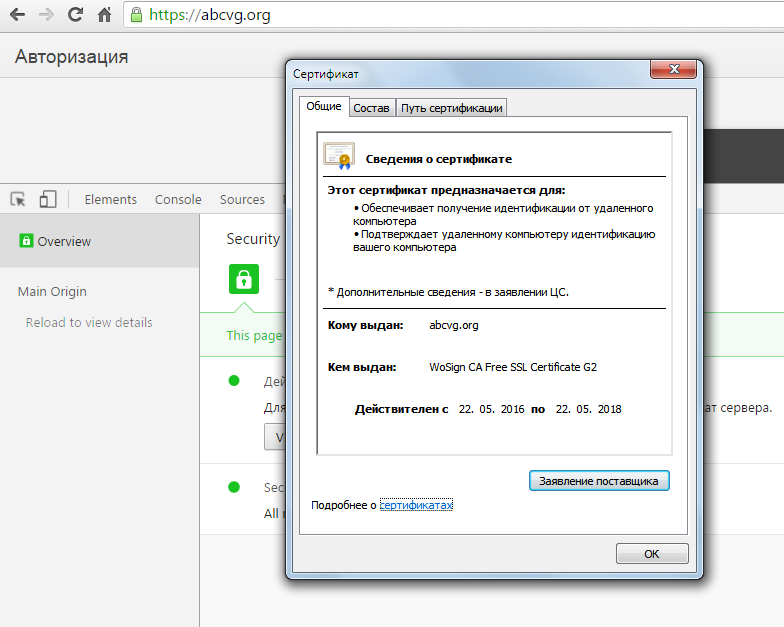The height and width of the screenshot is (627, 784).
Task: Reload the page with the refresh icon
Action: [x=75, y=15]
